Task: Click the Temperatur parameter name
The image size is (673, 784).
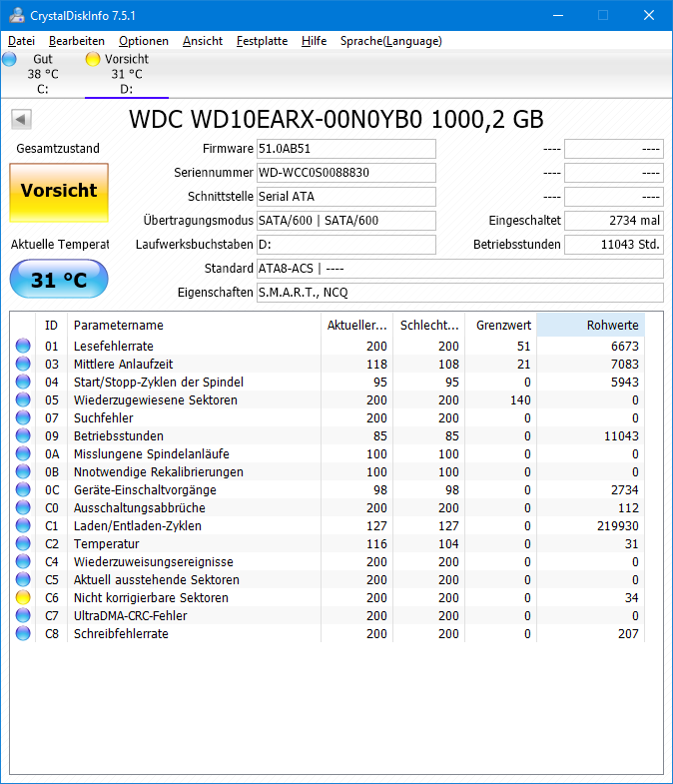Action: tap(107, 544)
